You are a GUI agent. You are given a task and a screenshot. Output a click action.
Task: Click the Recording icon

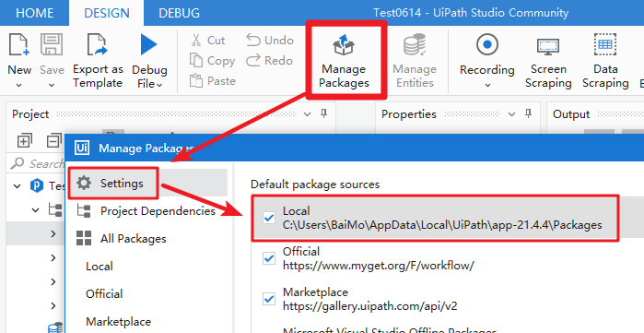coord(487,44)
